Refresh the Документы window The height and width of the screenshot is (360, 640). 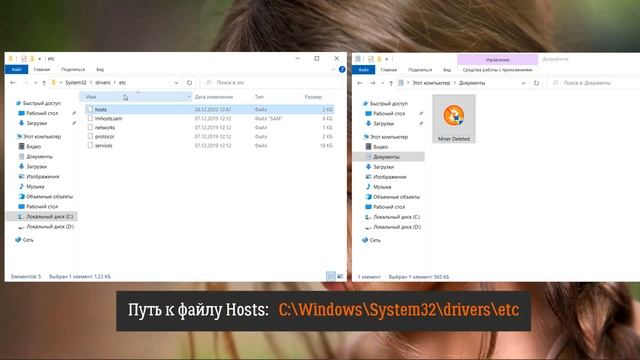click(536, 83)
